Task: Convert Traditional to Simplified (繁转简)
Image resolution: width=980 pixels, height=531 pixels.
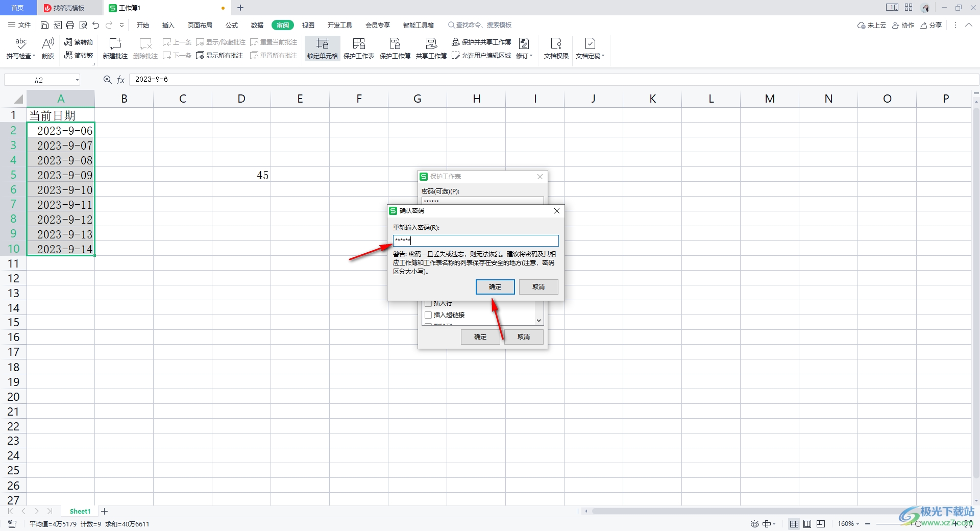Action: coord(79,42)
